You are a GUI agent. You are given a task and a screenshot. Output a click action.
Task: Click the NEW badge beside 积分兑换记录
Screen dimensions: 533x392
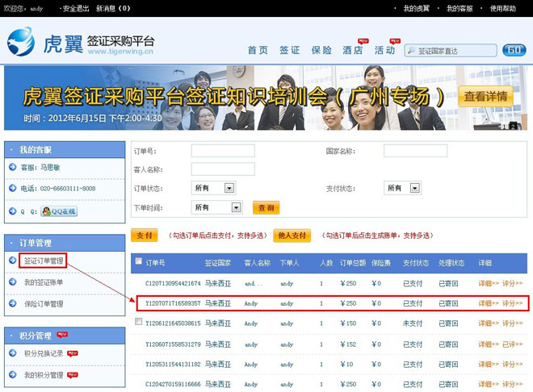(x=73, y=353)
